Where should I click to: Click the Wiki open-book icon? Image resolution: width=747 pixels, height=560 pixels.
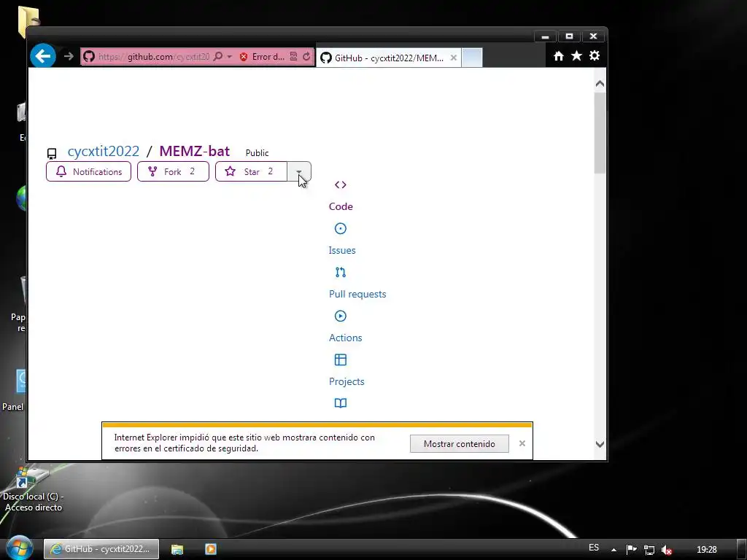coord(340,403)
